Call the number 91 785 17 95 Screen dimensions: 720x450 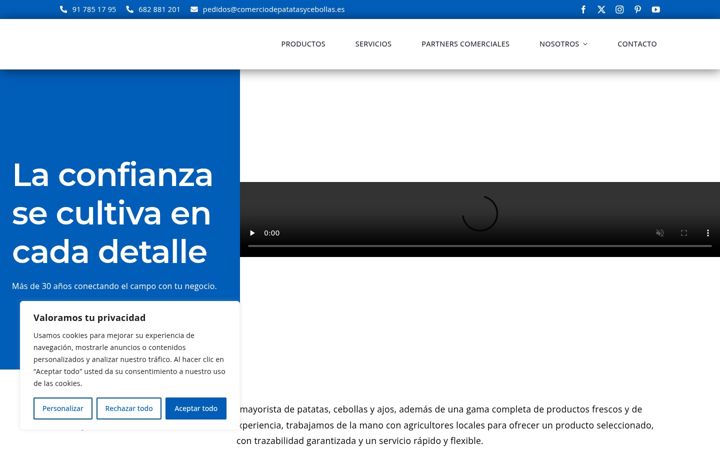tap(94, 9)
